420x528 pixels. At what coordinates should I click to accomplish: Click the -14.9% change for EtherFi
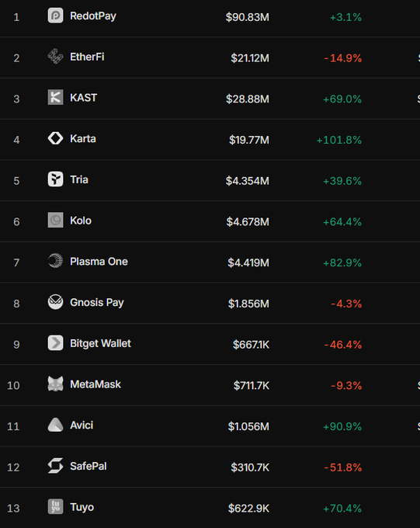[x=343, y=58]
